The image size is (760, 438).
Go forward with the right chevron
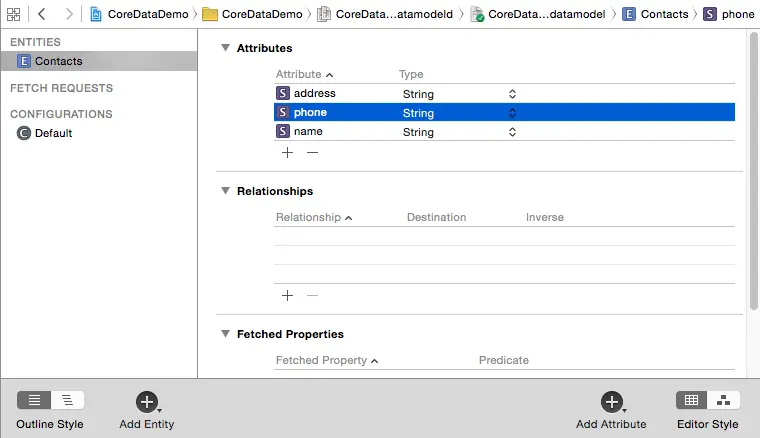point(69,14)
